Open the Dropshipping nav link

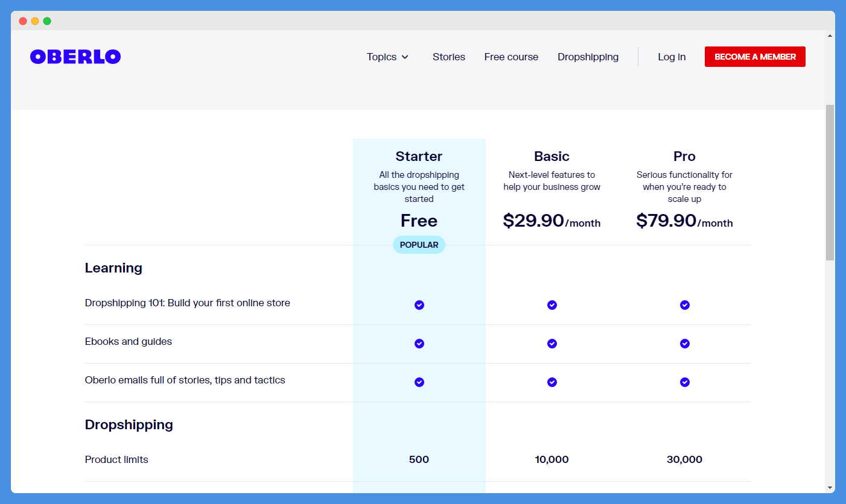coord(588,57)
